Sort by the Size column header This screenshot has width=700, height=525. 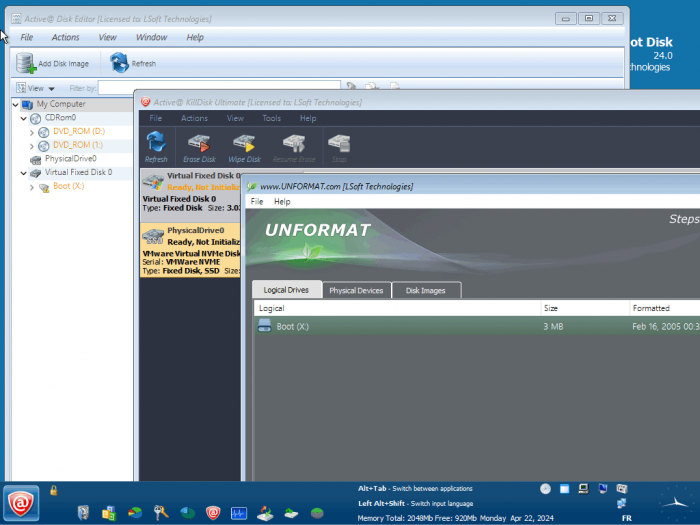pos(553,308)
